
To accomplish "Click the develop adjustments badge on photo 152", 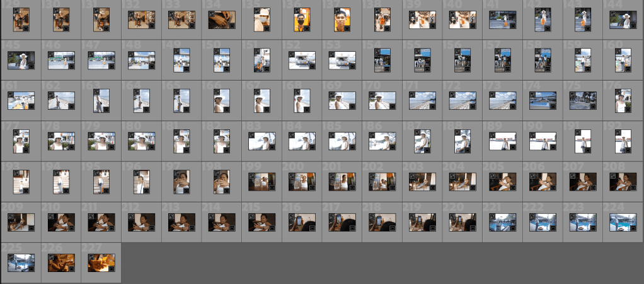I will click(x=292, y=56).
